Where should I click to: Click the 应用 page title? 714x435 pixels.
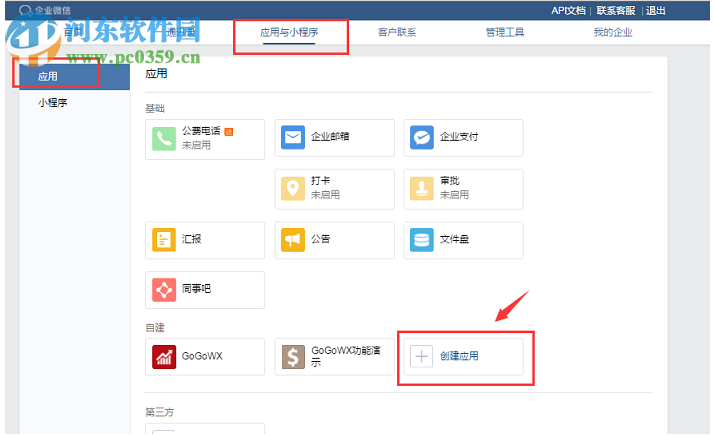coord(156,74)
